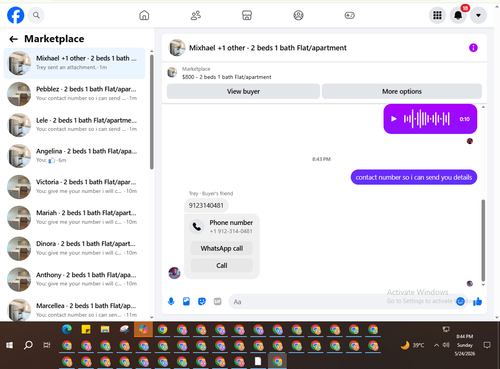This screenshot has width=500, height=369.
Task: Open the Gaming tab icon
Action: 349,15
